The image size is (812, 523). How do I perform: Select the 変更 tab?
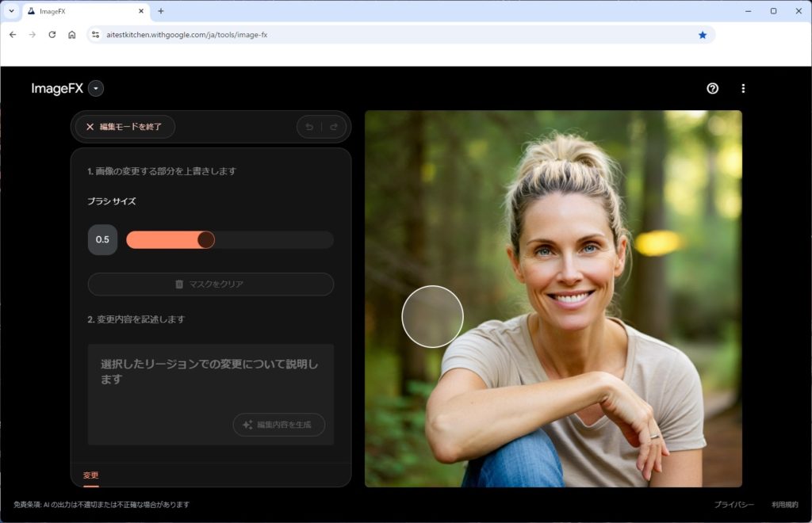click(91, 475)
